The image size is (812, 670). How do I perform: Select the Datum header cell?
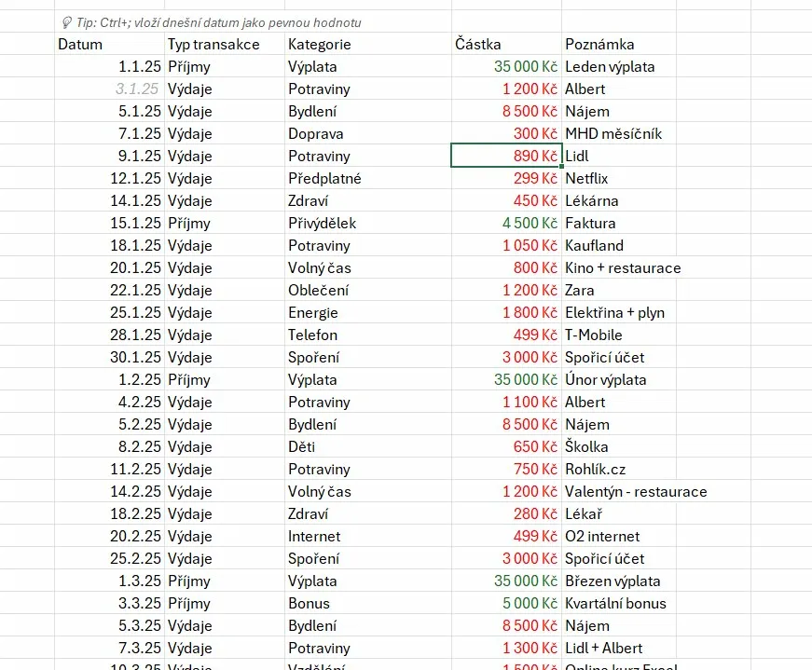[x=109, y=44]
